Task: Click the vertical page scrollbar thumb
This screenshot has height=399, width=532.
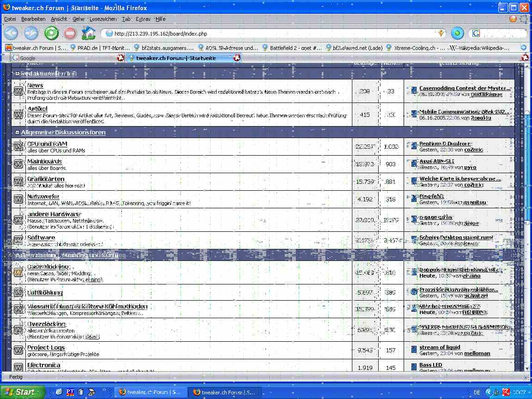Action: (x=527, y=166)
